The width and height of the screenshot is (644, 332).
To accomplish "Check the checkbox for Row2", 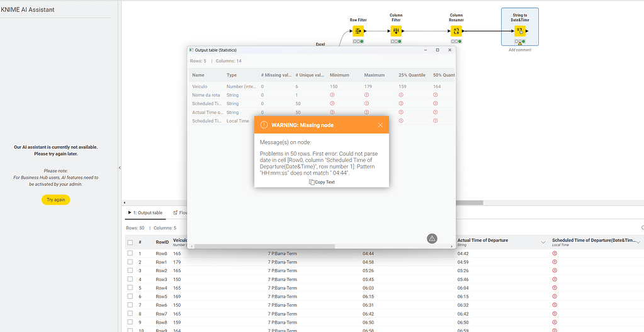I will point(130,271).
